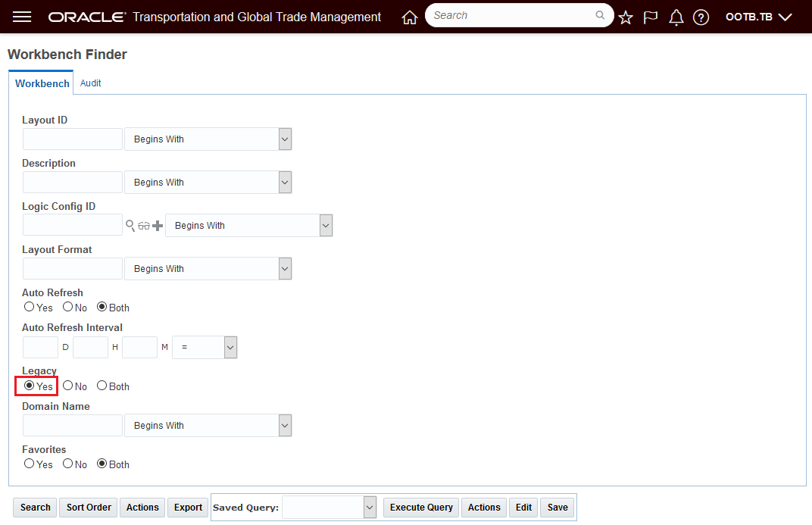Open Auto Refresh Interval operator dropdown

pyautogui.click(x=205, y=347)
